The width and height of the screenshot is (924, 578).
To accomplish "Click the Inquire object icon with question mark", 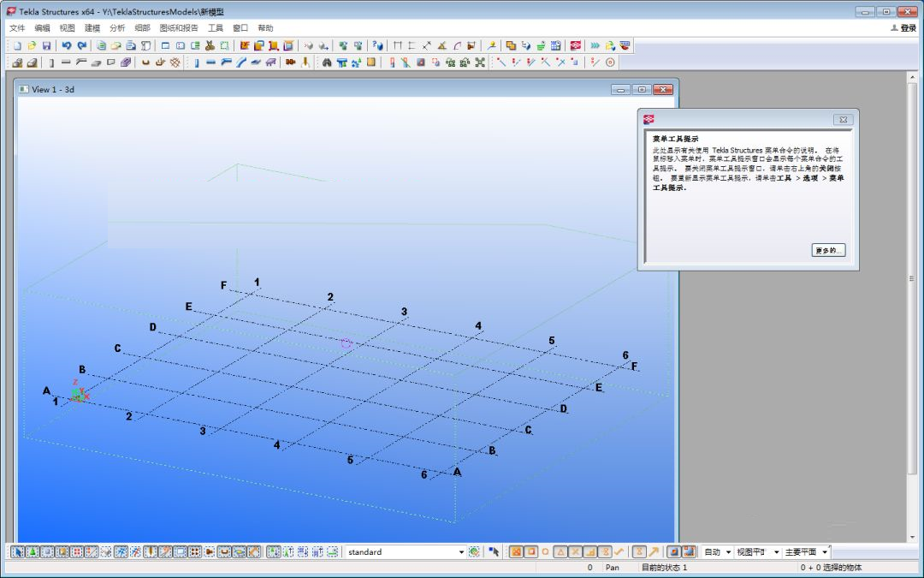I will [x=378, y=45].
